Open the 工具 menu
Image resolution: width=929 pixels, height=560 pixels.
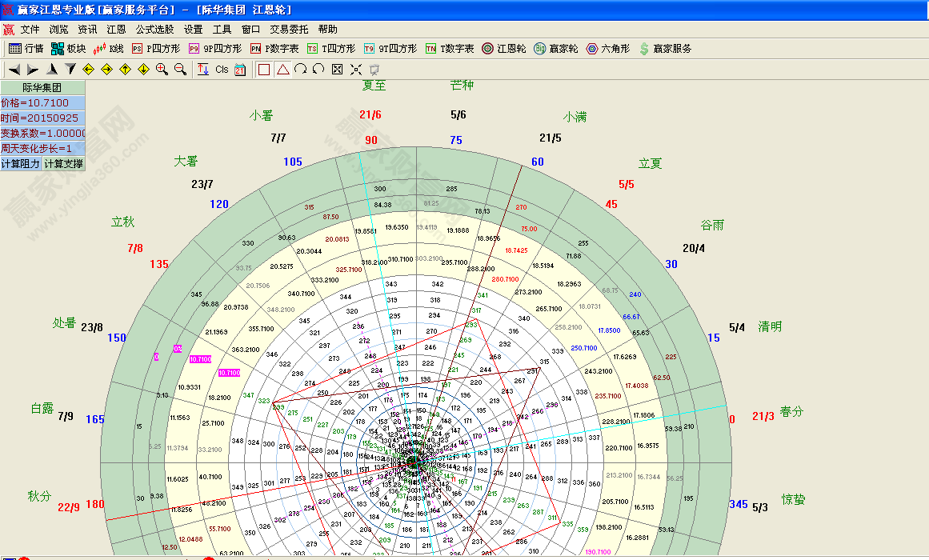point(222,28)
